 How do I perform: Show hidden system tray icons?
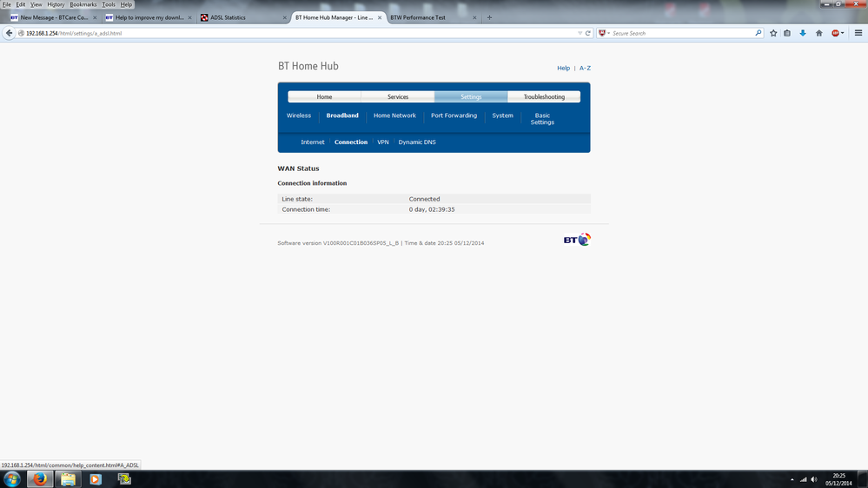tap(792, 479)
